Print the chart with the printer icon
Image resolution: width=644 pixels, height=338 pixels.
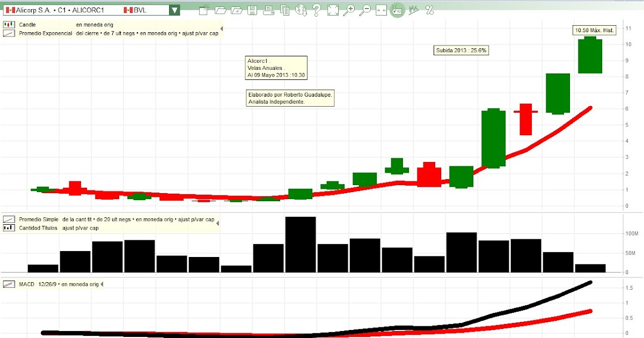(269, 10)
